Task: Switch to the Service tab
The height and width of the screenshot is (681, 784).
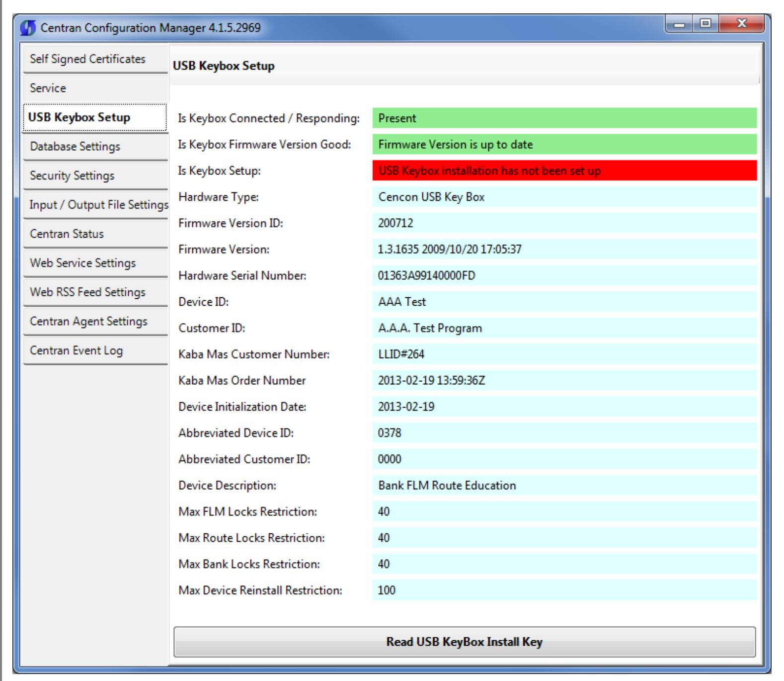Action: [95, 88]
